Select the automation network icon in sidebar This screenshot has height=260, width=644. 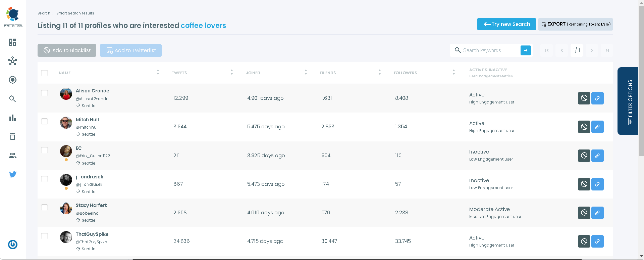click(12, 61)
